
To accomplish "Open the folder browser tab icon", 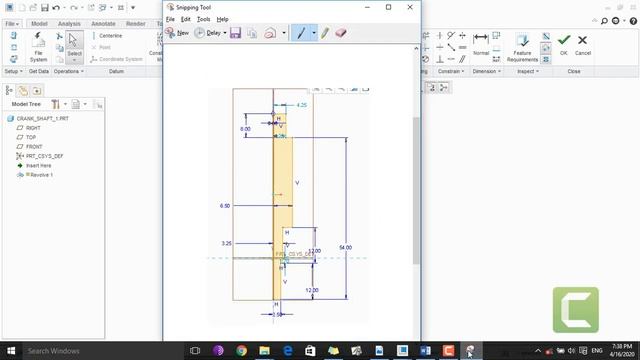I will tap(23, 90).
